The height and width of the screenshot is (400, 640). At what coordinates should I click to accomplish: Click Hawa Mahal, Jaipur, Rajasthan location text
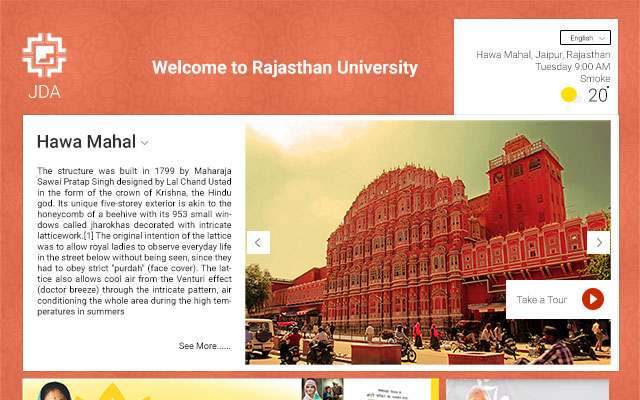(x=543, y=55)
